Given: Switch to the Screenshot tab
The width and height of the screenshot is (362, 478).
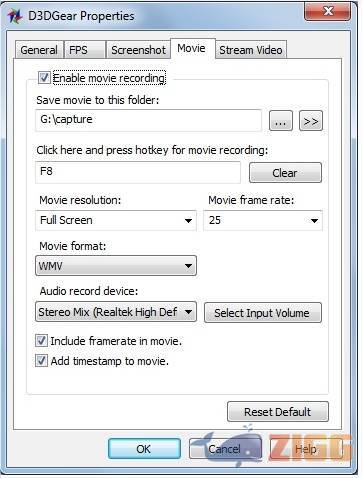Looking at the screenshot, I should 138,50.
